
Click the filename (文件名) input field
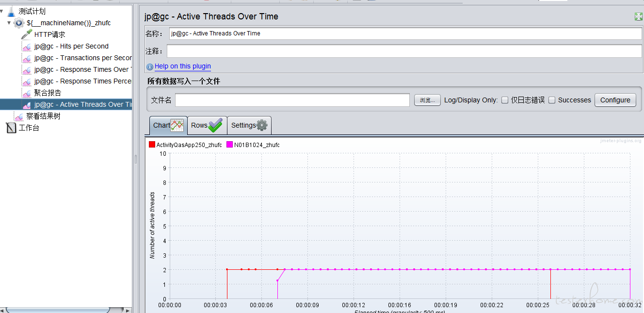(x=292, y=100)
